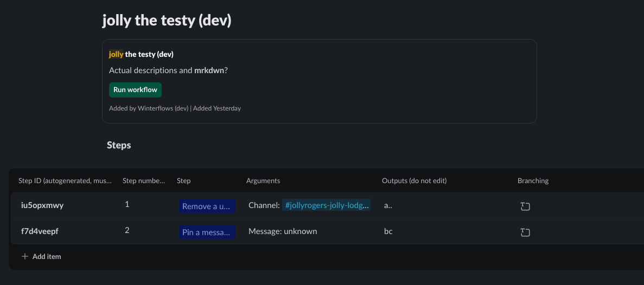Select the Remove a u... step tag
Screen dimensions: 644x285
[207, 206]
